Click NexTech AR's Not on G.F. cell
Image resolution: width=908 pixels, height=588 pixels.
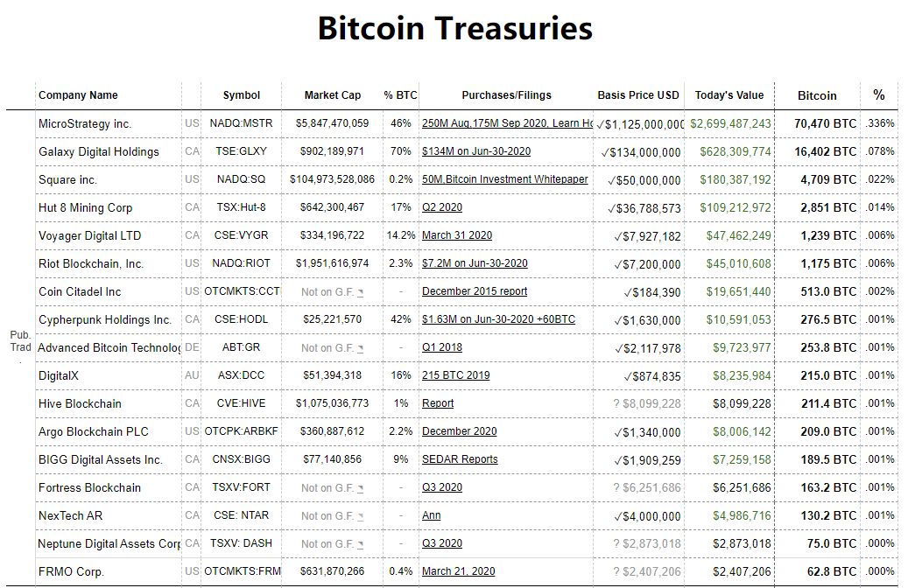click(332, 515)
